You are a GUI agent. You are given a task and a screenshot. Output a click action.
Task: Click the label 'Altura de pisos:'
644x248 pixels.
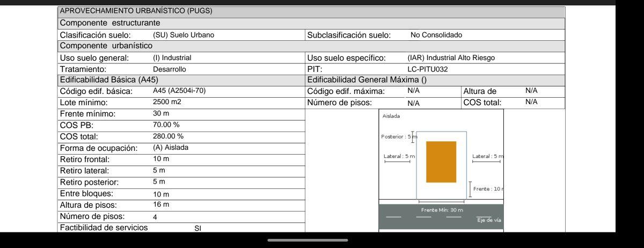88,205
